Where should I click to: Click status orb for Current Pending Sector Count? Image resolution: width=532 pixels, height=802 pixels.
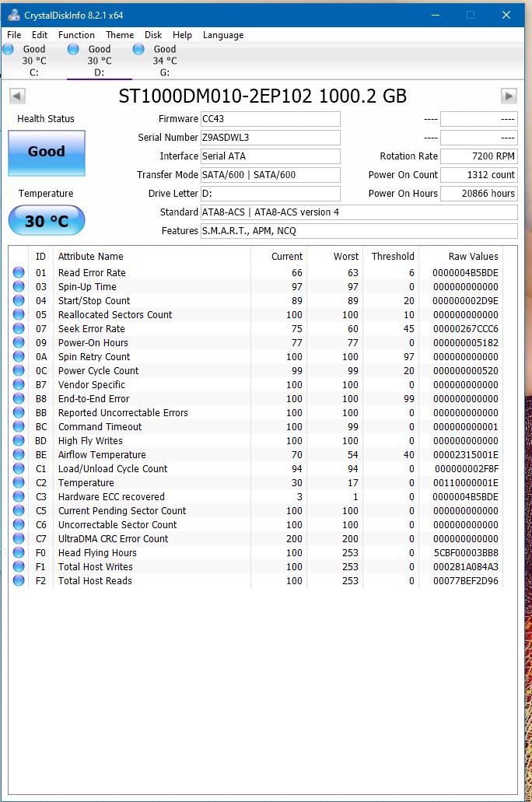pyautogui.click(x=19, y=510)
